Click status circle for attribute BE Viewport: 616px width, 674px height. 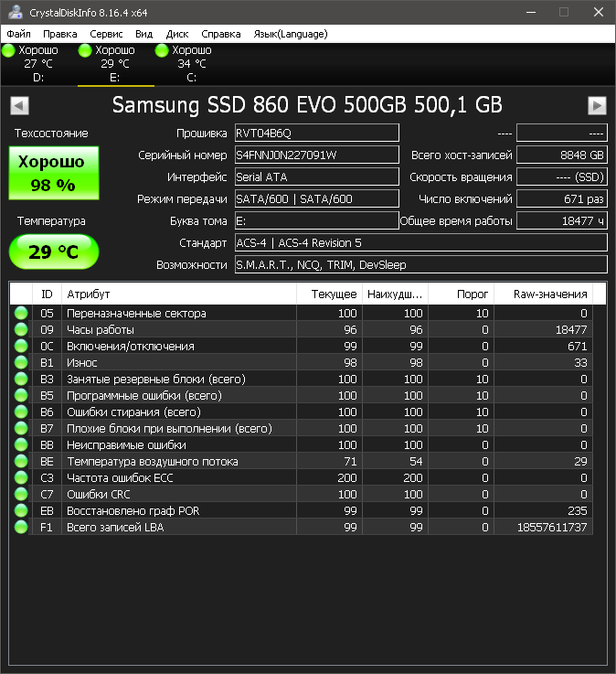(x=21, y=461)
